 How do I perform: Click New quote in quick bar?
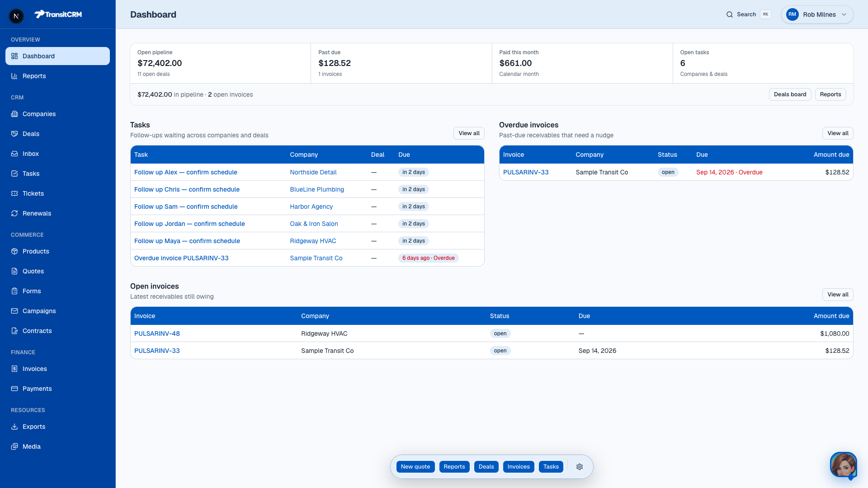pos(415,467)
